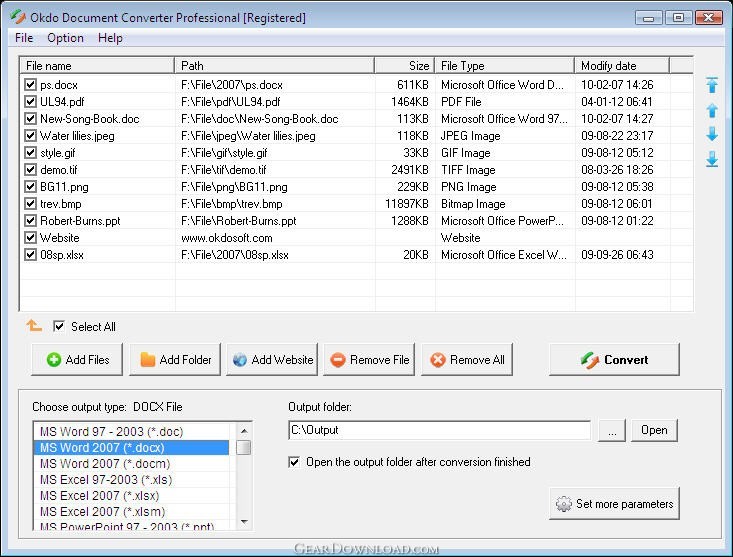Image resolution: width=733 pixels, height=557 pixels.
Task: Add a folder of files
Action: click(x=175, y=360)
